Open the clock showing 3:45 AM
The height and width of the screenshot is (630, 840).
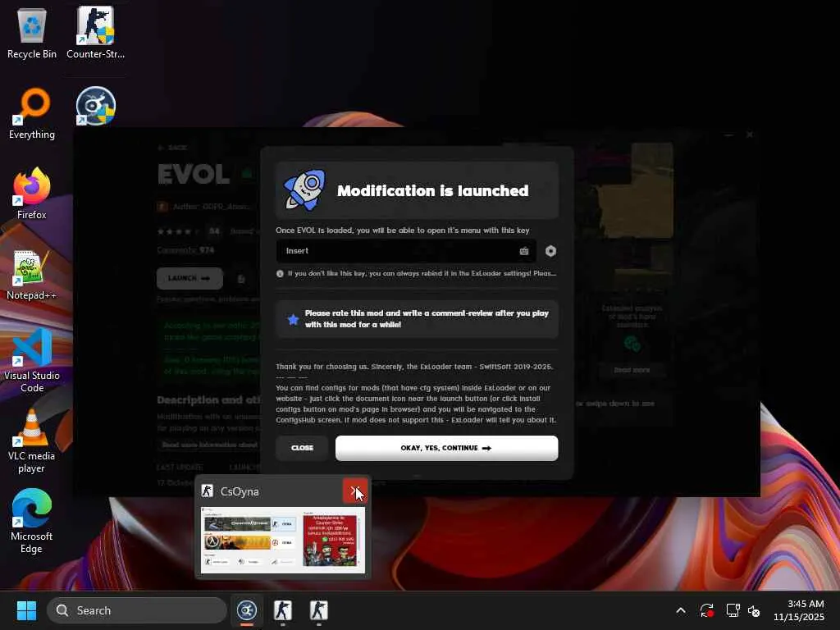click(x=799, y=610)
